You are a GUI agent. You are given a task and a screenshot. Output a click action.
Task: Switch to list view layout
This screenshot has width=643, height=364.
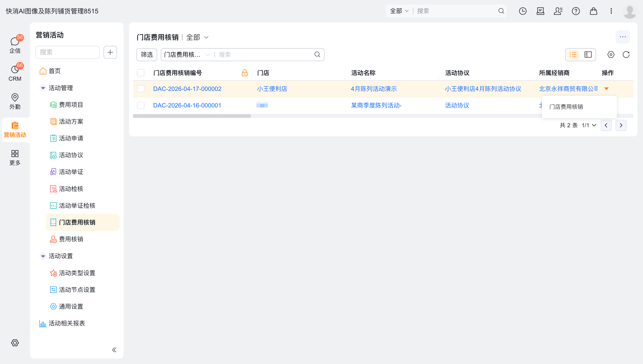click(573, 55)
